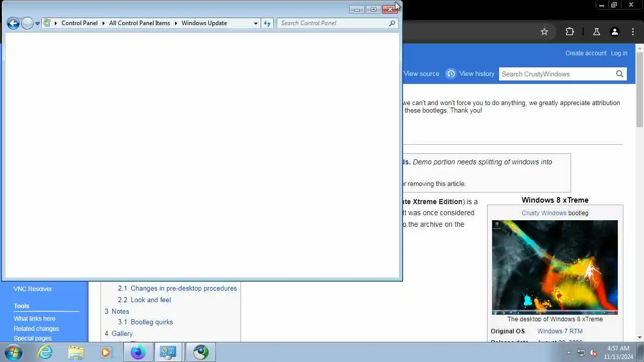Follow the 'Windows 7 RTM' link
This screenshot has width=644, height=362.
point(559,331)
